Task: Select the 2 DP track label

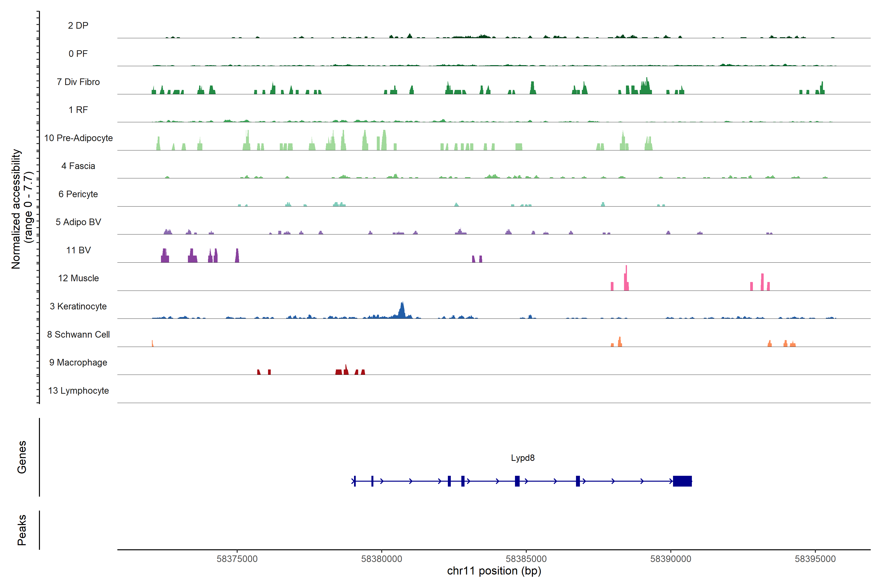Action: [x=78, y=25]
